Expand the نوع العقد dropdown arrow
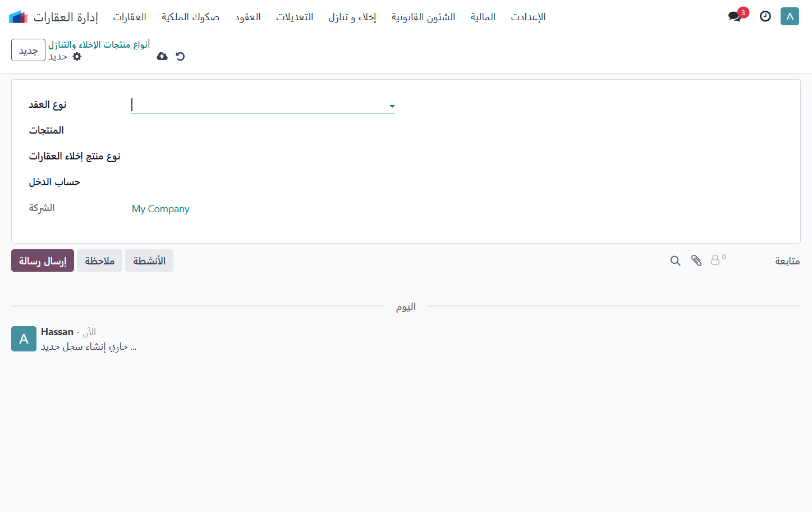The width and height of the screenshot is (812, 512). coord(392,106)
